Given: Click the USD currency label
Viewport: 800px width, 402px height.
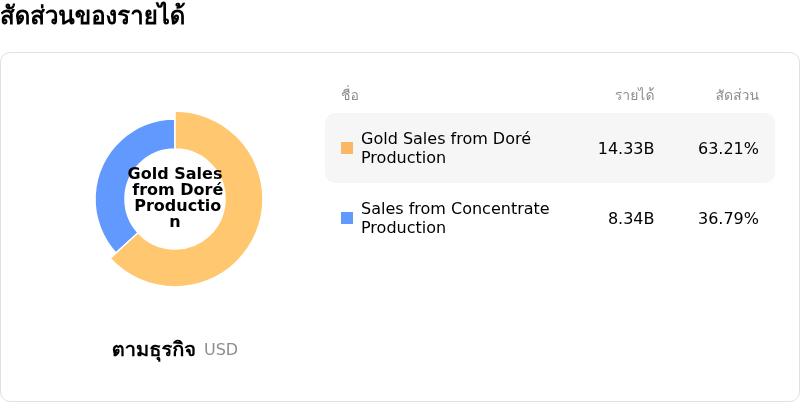Looking at the screenshot, I should click(221, 350).
